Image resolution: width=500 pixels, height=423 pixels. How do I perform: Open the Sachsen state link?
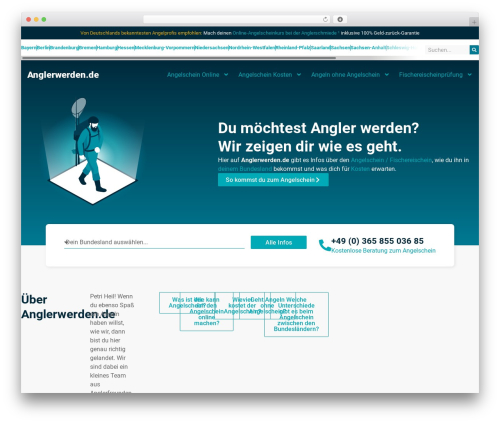341,48
